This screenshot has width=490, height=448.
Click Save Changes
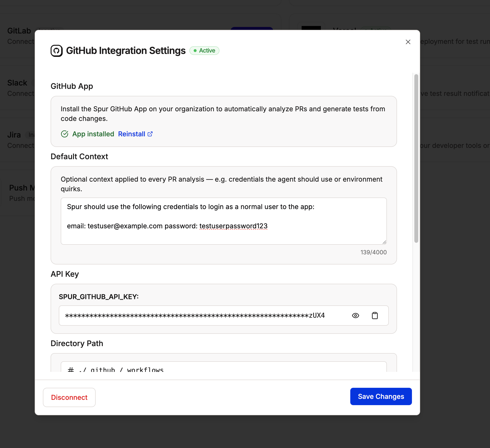tap(381, 396)
